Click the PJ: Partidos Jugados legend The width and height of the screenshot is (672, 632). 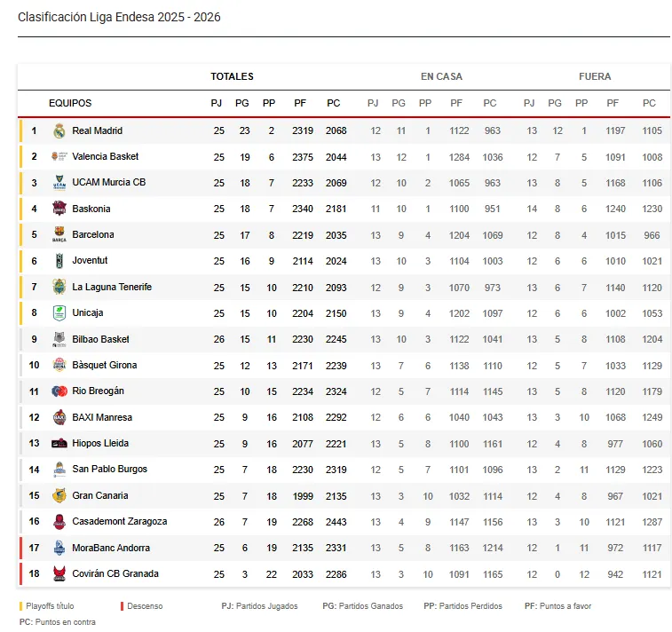pos(260,606)
